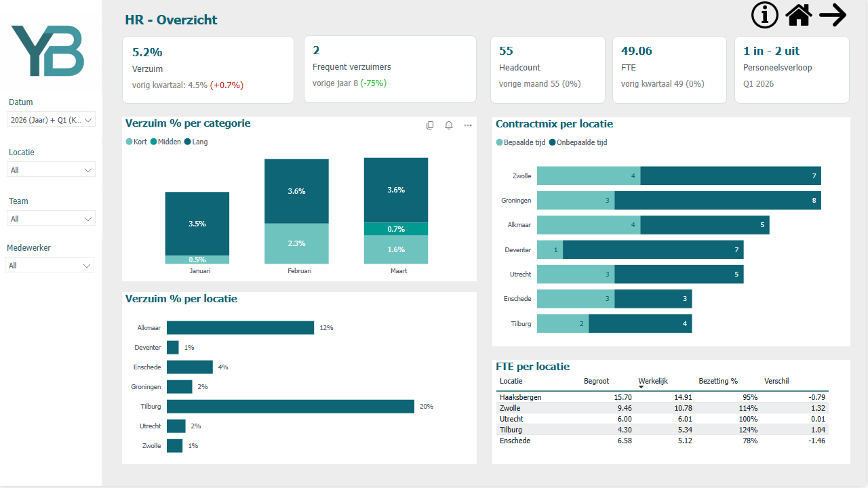Open more options ellipsis on categorie chart

pyautogui.click(x=468, y=125)
